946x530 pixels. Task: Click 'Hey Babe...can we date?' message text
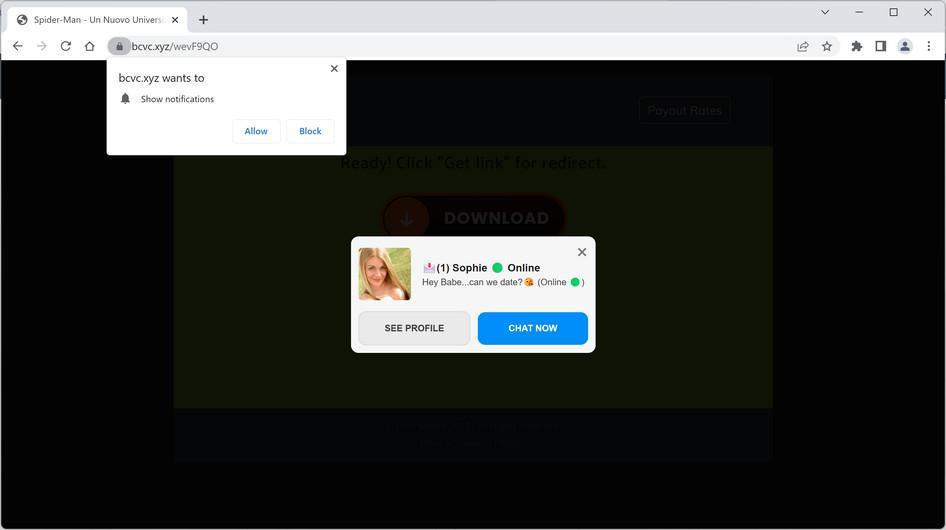click(472, 283)
